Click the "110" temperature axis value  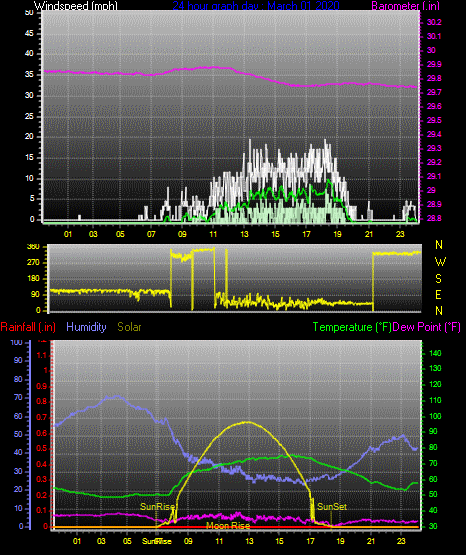[435, 400]
